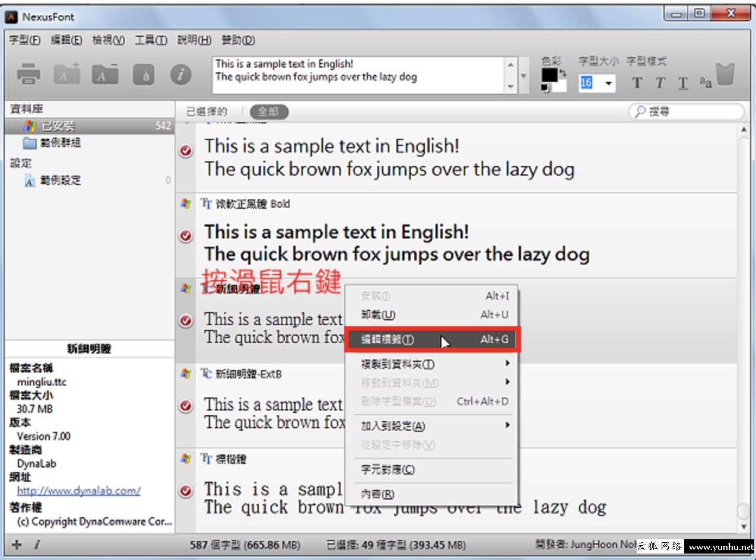Toggle the anti-alias aA icon
Image resolution: width=756 pixels, height=560 pixels.
(x=705, y=82)
